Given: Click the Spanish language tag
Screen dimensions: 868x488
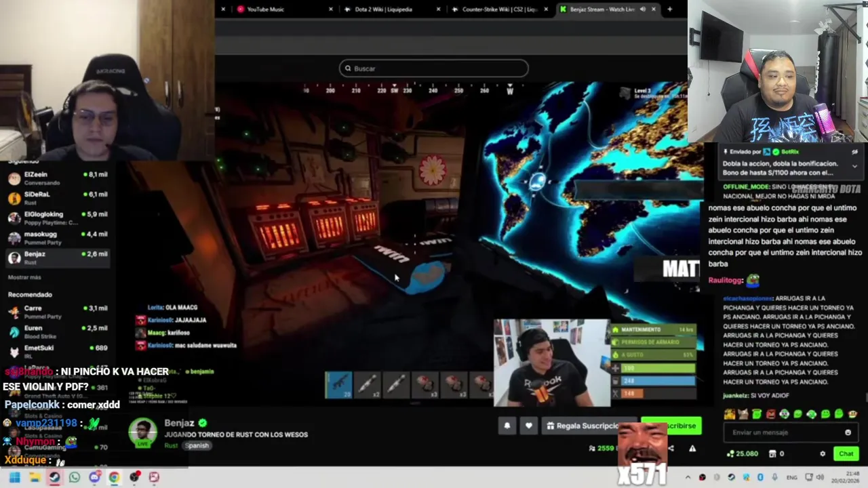Looking at the screenshot, I should (x=197, y=445).
